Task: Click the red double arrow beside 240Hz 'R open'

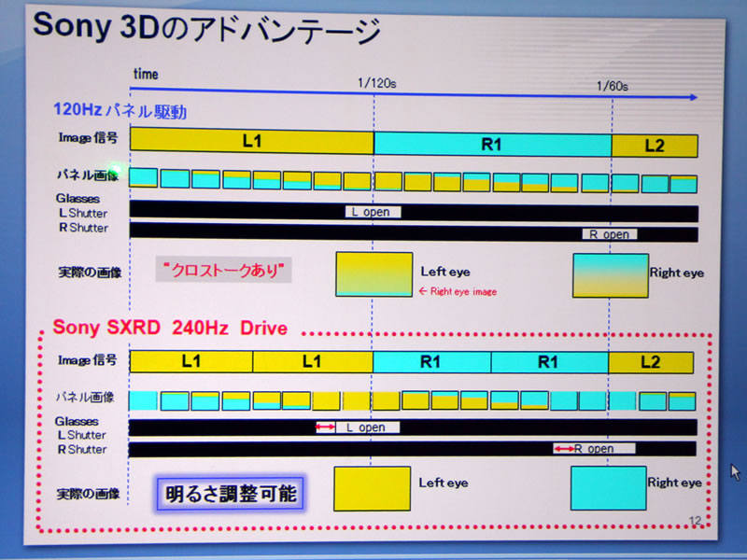Action: [563, 449]
